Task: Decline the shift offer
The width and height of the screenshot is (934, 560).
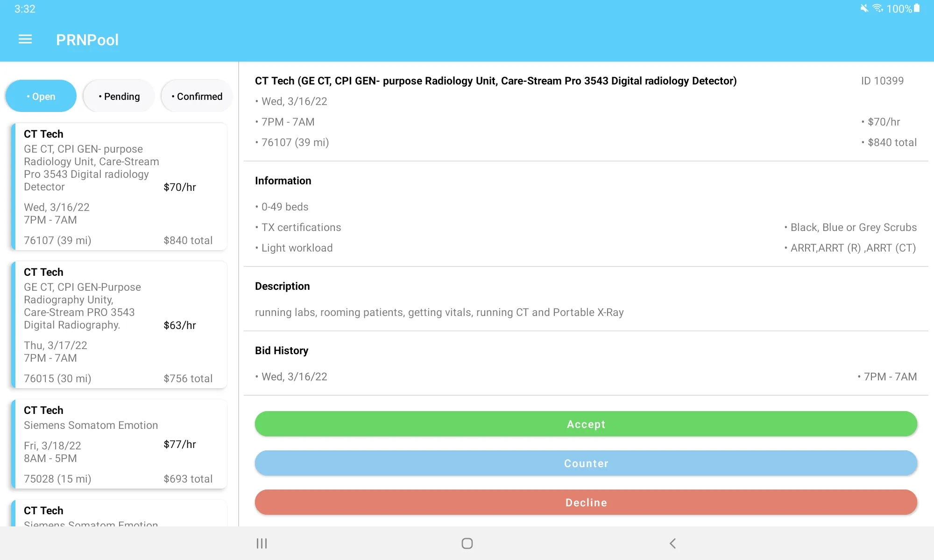Action: tap(586, 502)
